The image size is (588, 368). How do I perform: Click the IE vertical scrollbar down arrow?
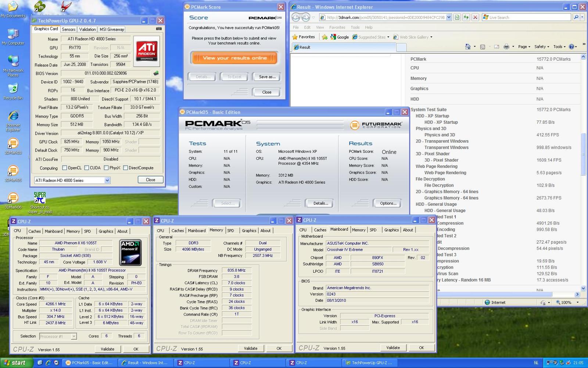[x=583, y=288]
